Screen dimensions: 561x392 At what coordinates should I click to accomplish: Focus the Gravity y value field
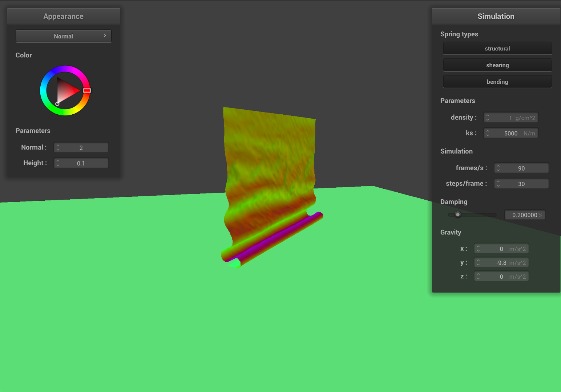[501, 263]
